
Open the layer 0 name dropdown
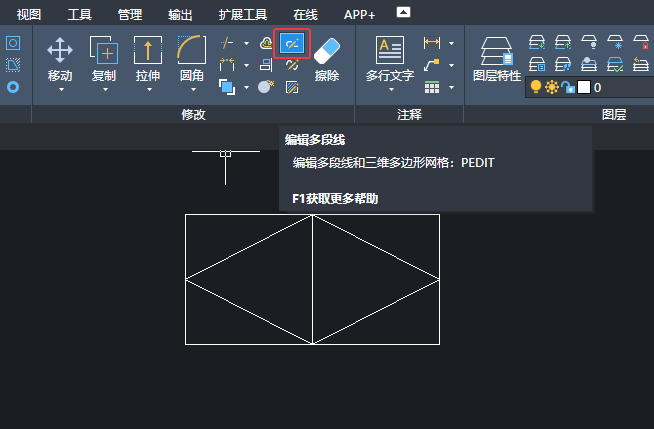590,87
